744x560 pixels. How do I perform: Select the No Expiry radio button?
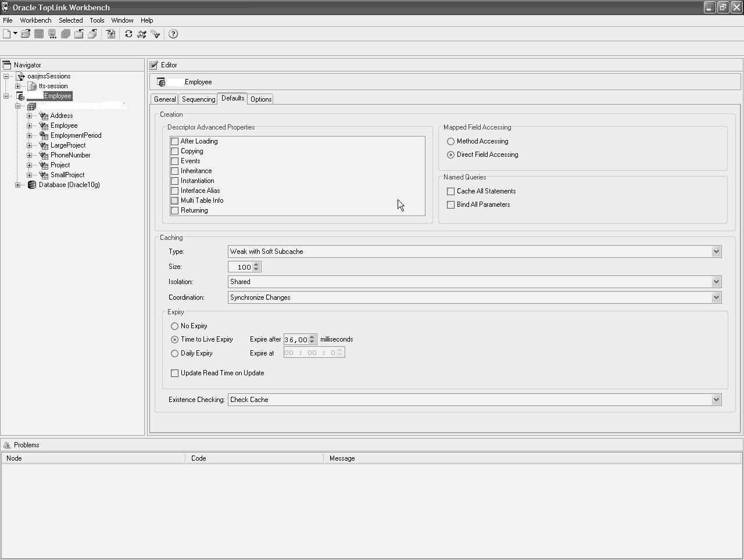[174, 326]
